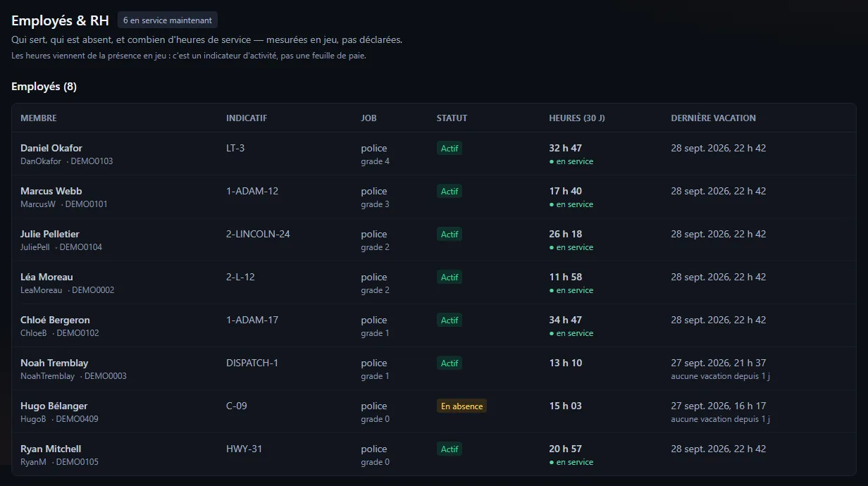
Task: Click the "Employés (8)" section heading
Action: [x=44, y=87]
